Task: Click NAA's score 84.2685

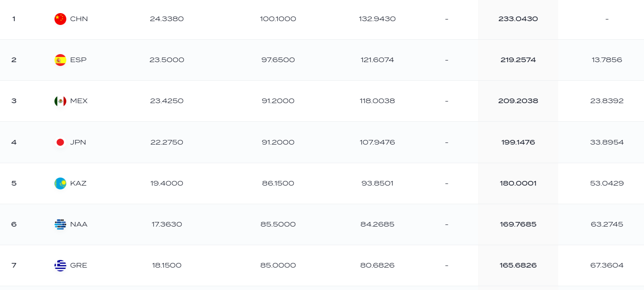Action: [x=378, y=224]
